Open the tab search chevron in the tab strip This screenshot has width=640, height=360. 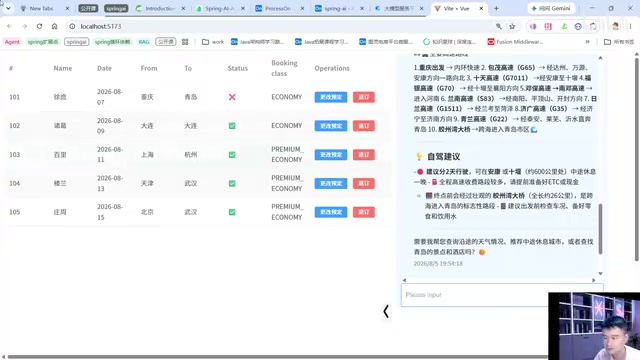8,8
